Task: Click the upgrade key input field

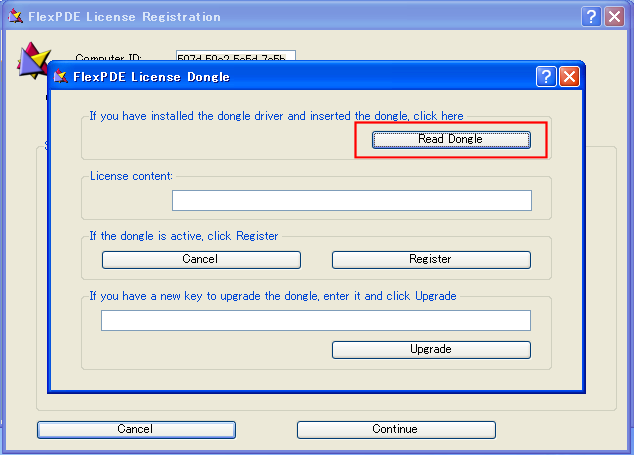Action: pos(315,320)
